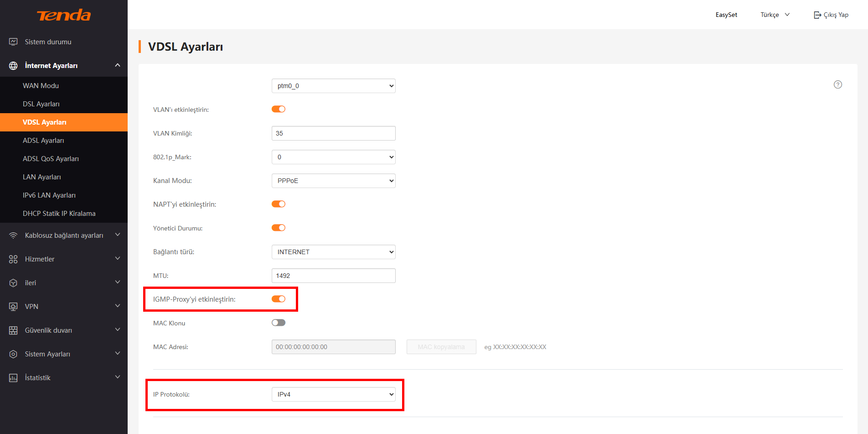The image size is (868, 434).
Task: Click the MAC Adresi input field
Action: (x=334, y=347)
